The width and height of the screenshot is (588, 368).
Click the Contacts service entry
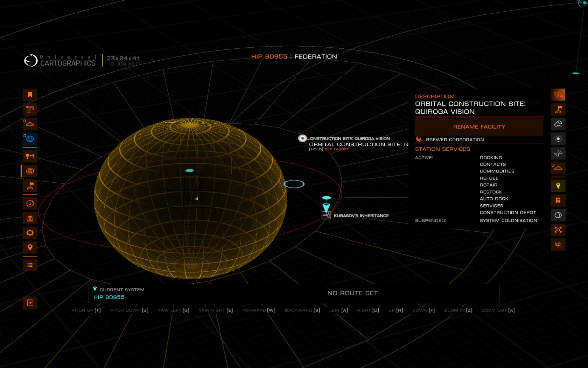[x=493, y=164]
